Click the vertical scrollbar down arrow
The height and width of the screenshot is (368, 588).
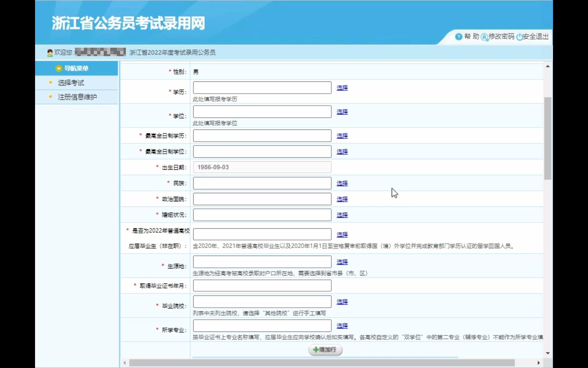(x=548, y=353)
